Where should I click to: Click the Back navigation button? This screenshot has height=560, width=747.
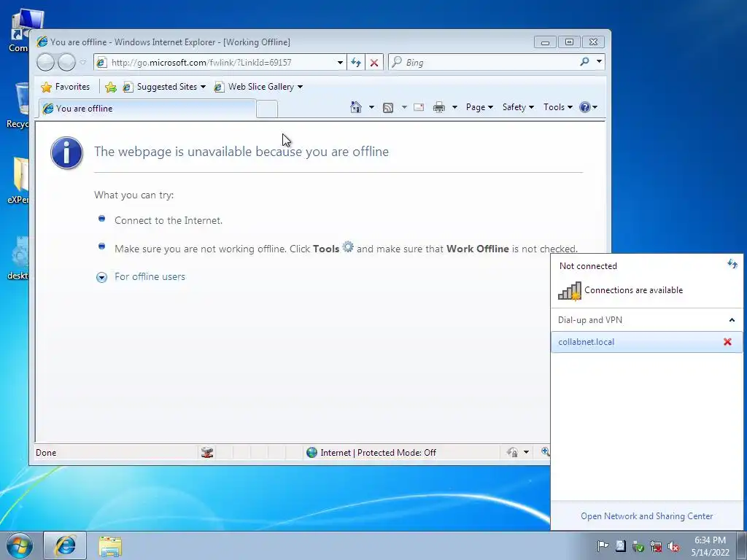coord(45,62)
